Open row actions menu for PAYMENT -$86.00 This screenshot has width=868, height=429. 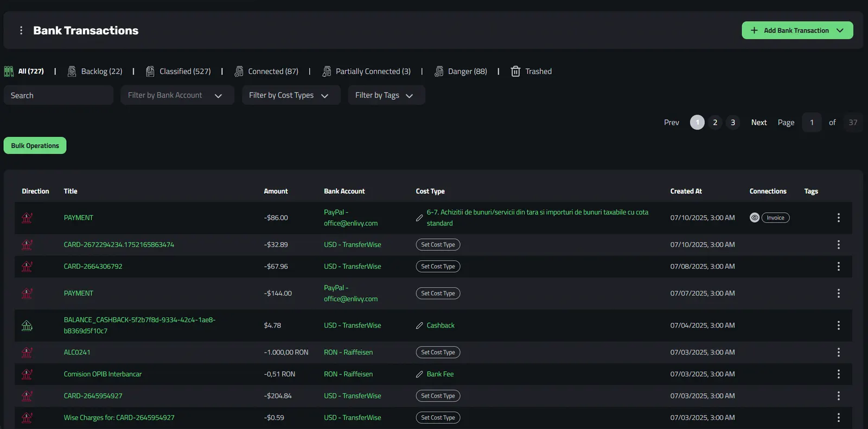click(x=839, y=218)
